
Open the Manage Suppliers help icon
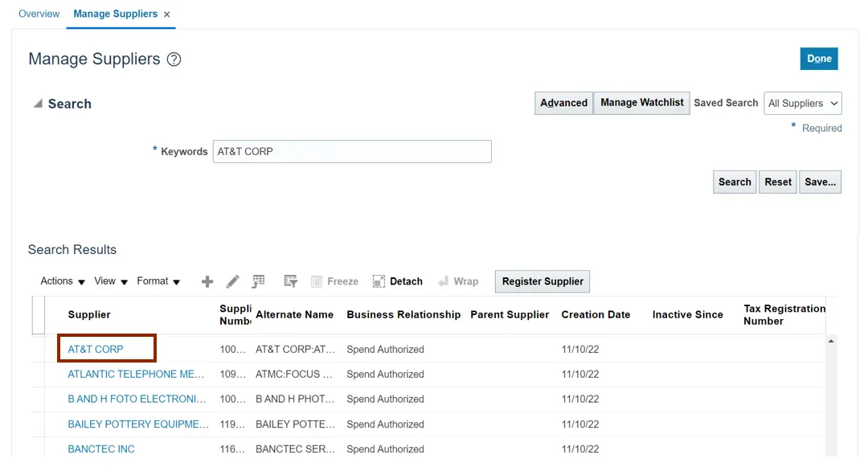(174, 59)
